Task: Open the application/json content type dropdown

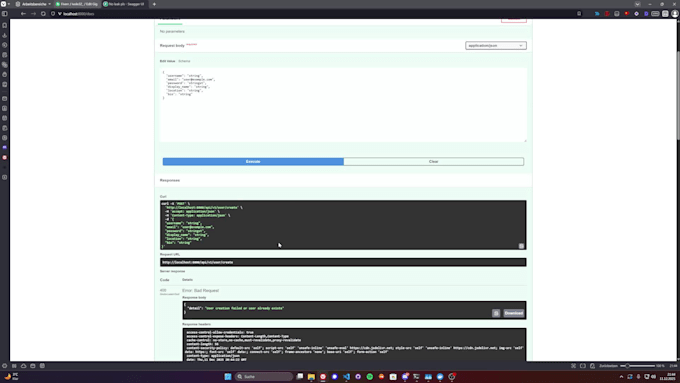Action: point(496,46)
